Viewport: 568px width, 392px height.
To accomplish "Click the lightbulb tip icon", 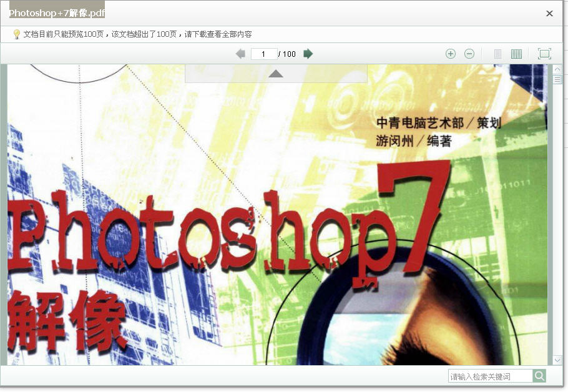I will (x=16, y=34).
